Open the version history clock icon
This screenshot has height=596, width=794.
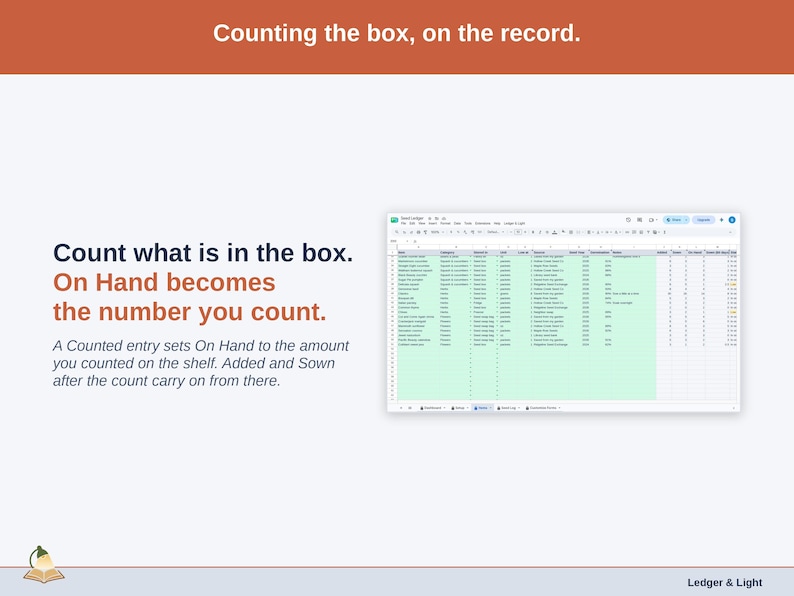[x=628, y=220]
